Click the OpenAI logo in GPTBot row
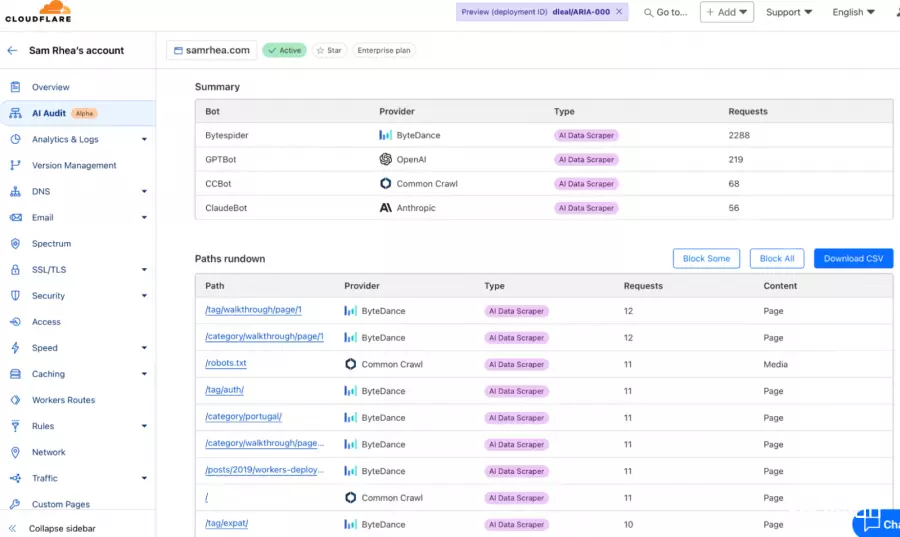 point(386,159)
